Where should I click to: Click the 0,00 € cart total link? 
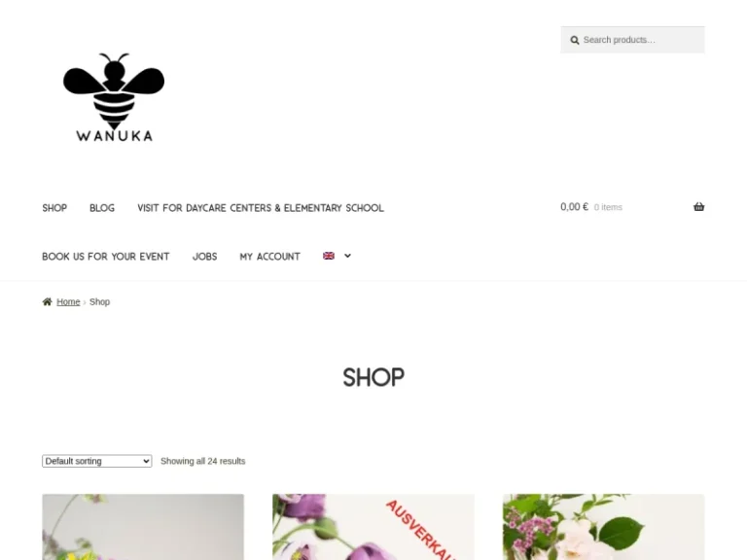point(574,207)
